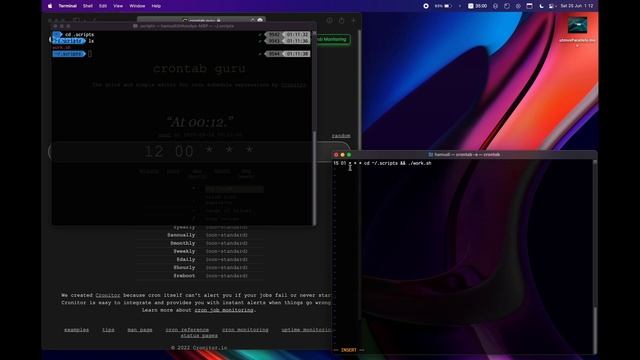Click the battery status icon
Image resolution: width=640 pixels, height=360 pixels.
tap(448, 6)
